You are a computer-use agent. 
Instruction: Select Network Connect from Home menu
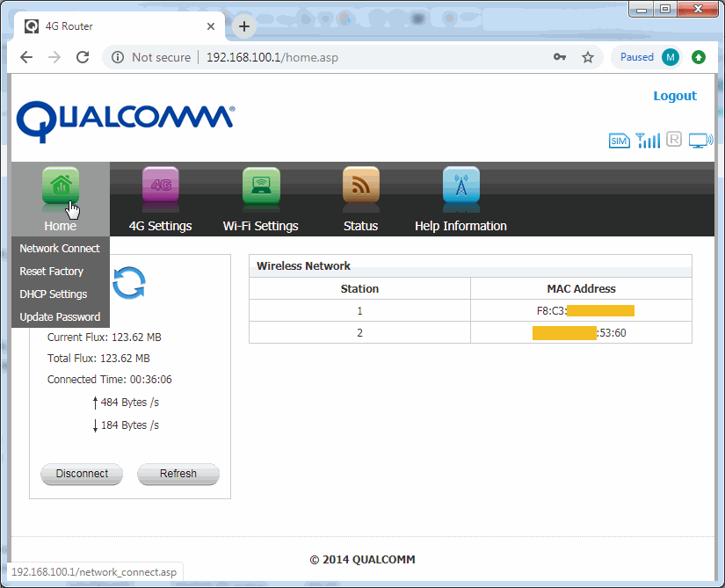coord(60,248)
